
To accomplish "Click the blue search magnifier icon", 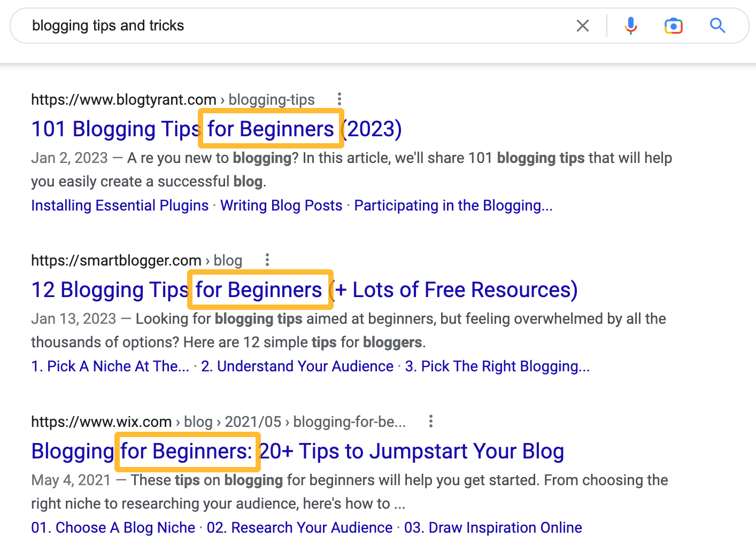I will (x=717, y=25).
